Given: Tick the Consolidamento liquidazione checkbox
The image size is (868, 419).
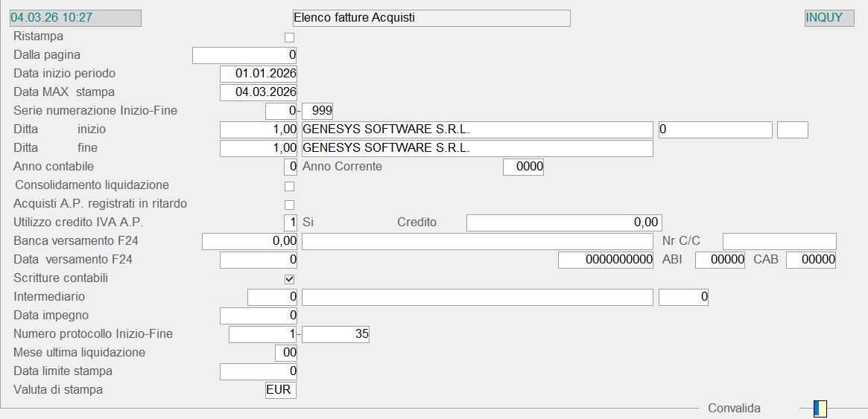Looking at the screenshot, I should pos(290,186).
